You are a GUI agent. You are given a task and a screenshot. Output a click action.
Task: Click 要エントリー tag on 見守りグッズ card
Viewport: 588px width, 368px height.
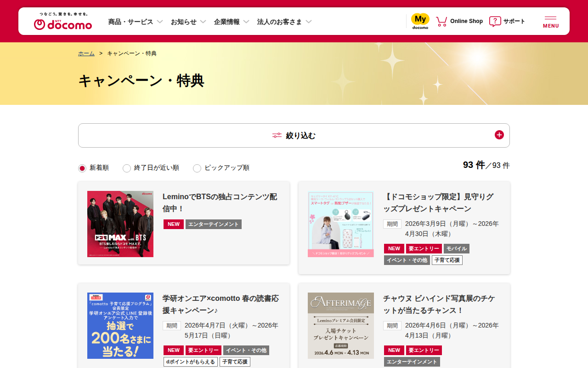click(424, 249)
